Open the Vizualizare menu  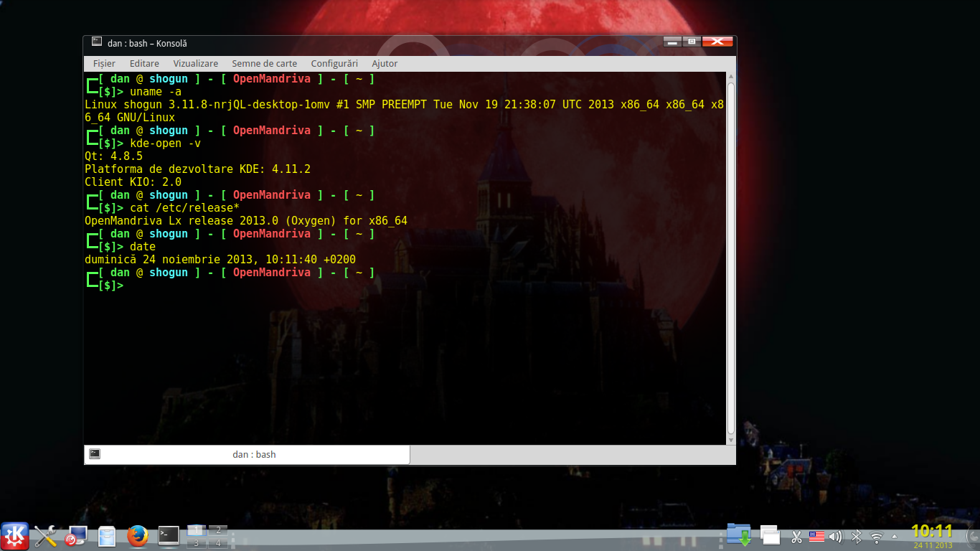196,63
